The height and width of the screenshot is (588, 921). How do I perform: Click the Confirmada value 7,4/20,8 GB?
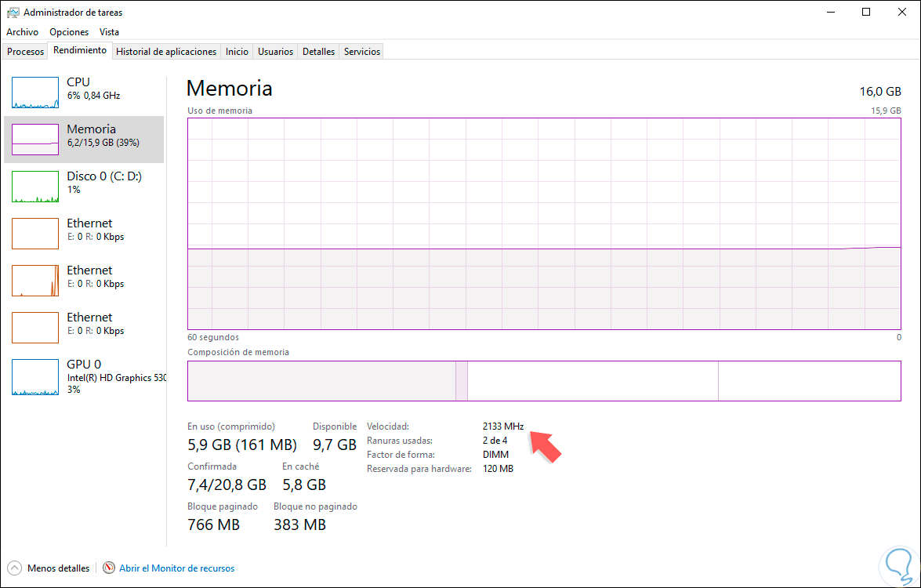pyautogui.click(x=227, y=485)
